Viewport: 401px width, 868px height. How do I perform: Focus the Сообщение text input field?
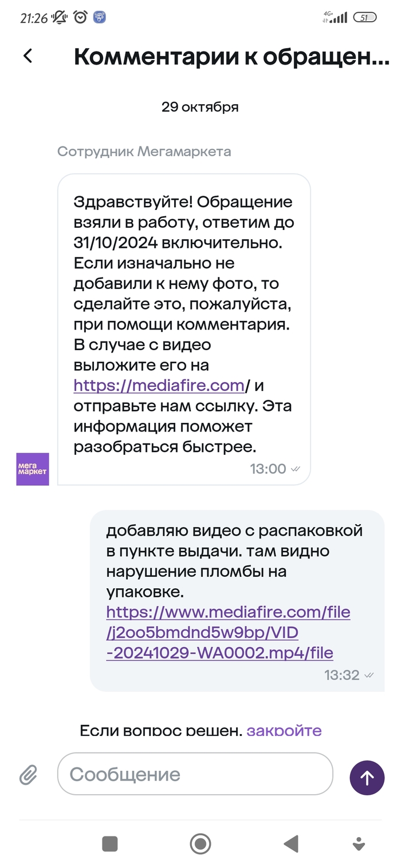(x=195, y=774)
